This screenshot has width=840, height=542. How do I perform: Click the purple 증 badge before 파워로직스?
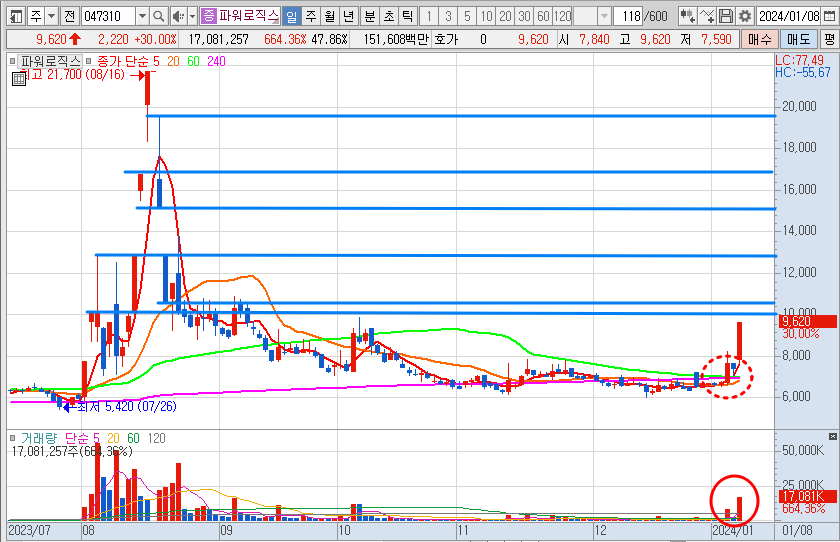click(x=208, y=16)
